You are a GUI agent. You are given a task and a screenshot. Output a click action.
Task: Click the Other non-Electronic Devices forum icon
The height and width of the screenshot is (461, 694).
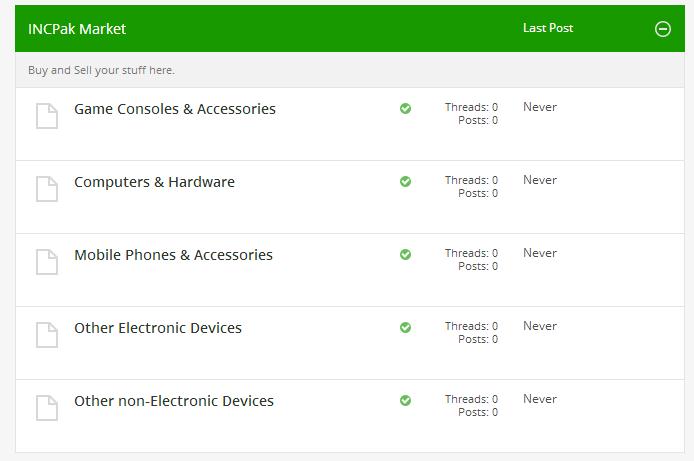(47, 408)
